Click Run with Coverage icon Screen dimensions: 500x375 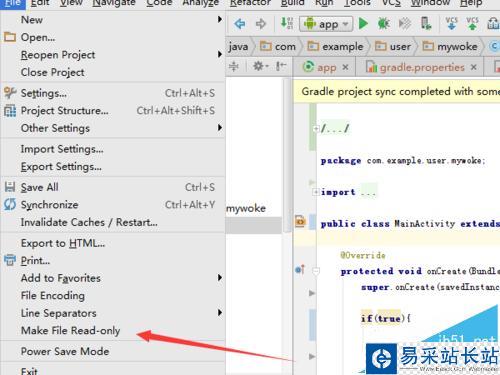(x=405, y=24)
